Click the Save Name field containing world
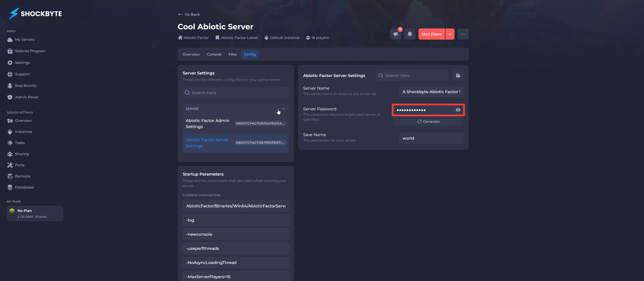Viewport: 644px width, 281px height. tap(431, 138)
